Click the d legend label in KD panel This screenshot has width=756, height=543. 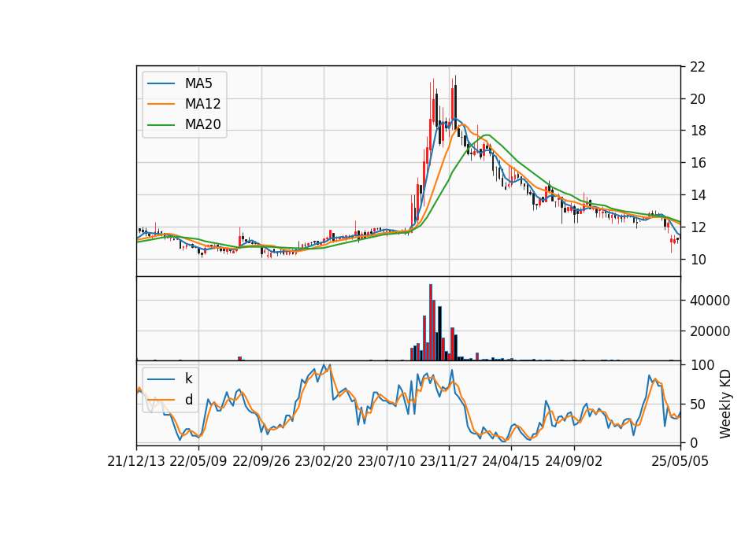[188, 400]
